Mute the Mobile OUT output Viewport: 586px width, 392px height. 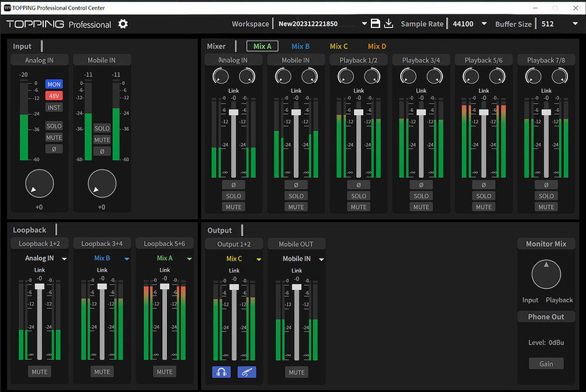(297, 372)
